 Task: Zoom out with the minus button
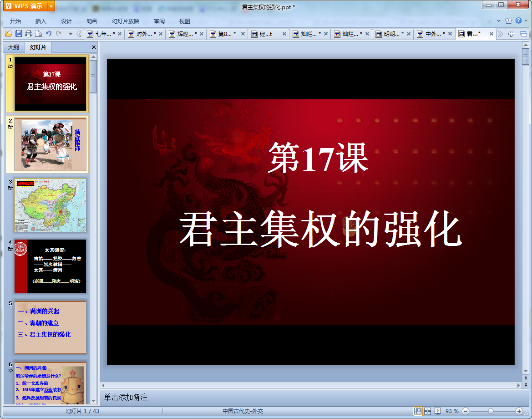466,411
